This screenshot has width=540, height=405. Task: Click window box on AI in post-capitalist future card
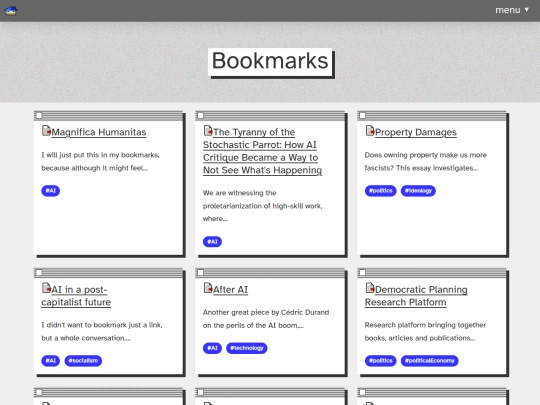click(39, 273)
